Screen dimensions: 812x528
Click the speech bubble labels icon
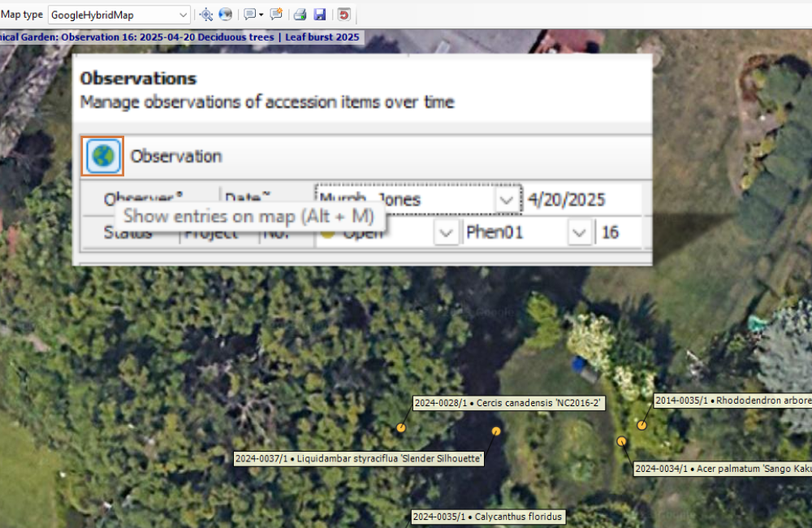[249, 15]
